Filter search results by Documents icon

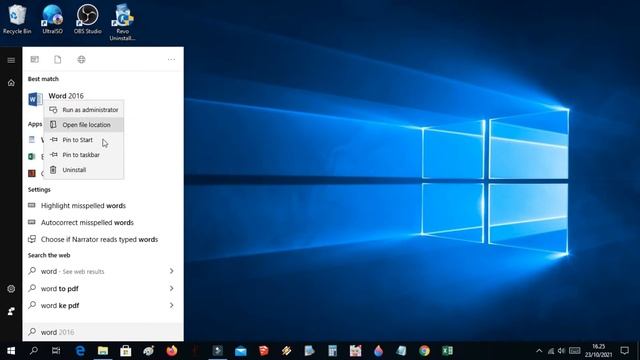pos(58,60)
